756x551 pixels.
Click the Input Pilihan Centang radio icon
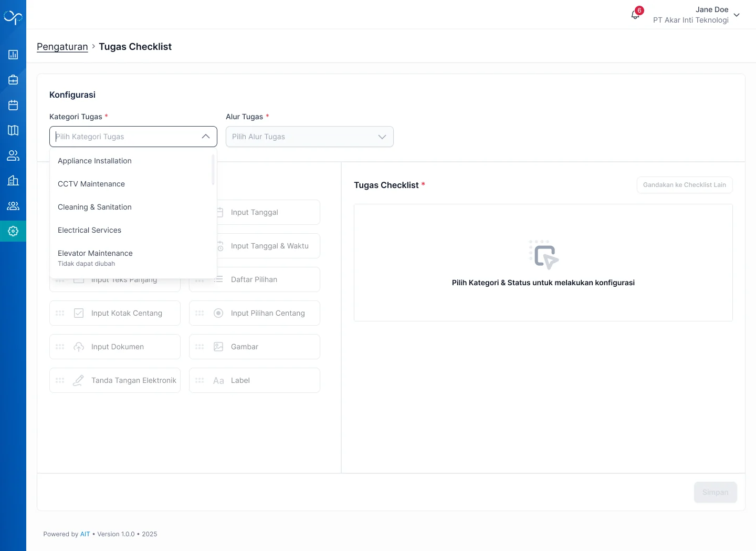point(218,313)
